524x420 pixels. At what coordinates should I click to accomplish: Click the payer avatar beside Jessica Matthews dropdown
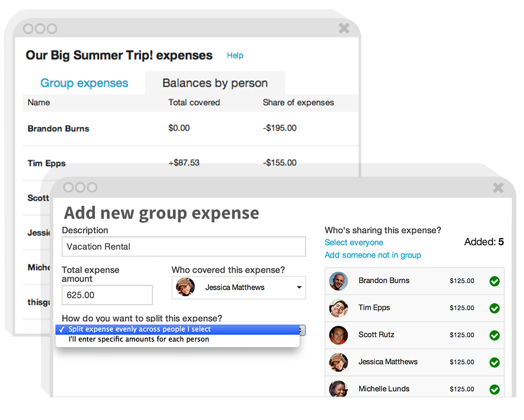[x=185, y=287]
